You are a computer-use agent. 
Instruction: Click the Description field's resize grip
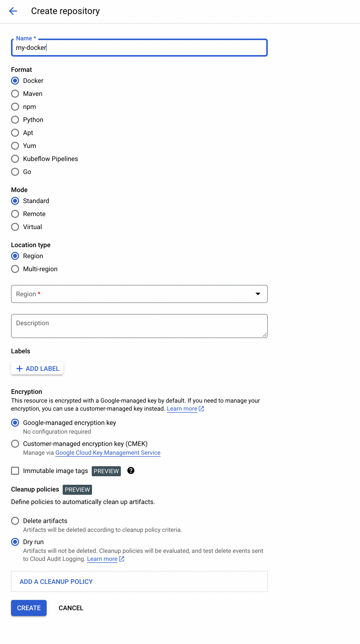265,335
